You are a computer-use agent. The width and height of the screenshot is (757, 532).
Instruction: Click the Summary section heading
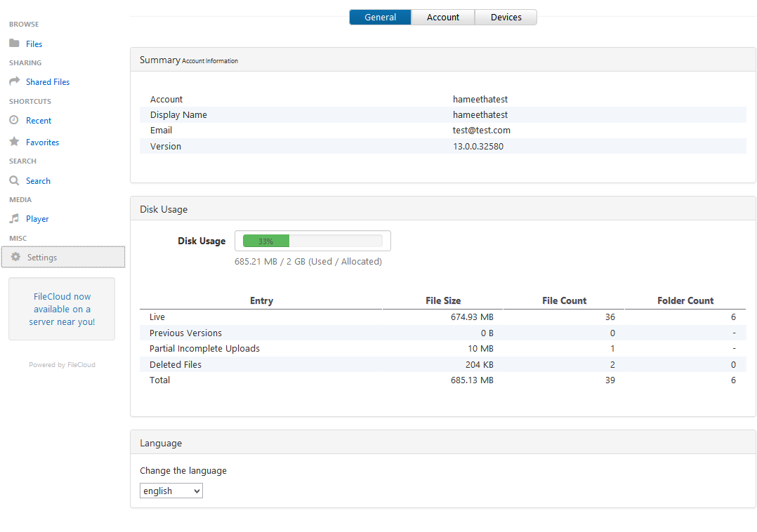[160, 60]
